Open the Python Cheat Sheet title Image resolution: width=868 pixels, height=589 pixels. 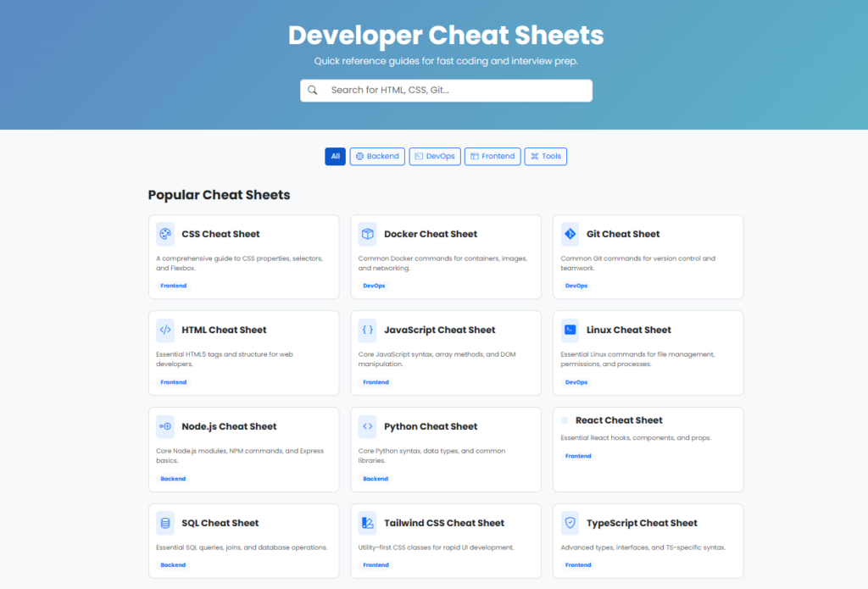[x=431, y=427]
